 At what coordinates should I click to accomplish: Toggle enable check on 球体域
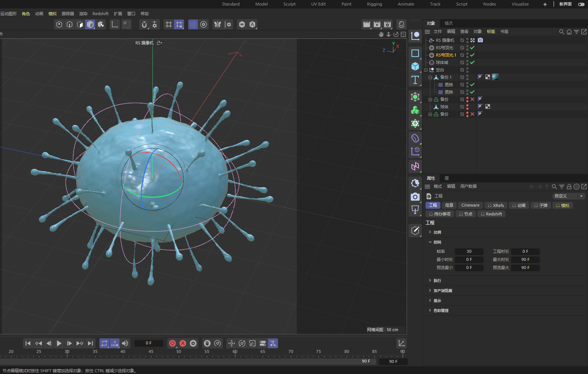pyautogui.click(x=472, y=62)
